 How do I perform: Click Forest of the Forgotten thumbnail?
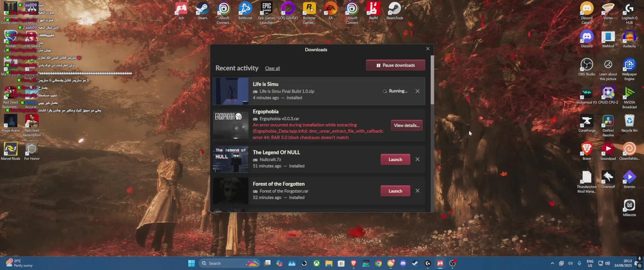tap(231, 191)
